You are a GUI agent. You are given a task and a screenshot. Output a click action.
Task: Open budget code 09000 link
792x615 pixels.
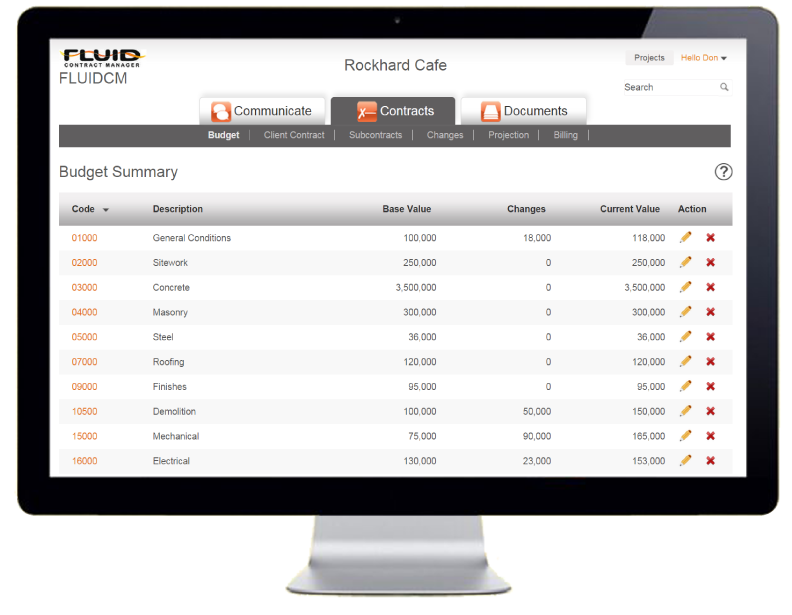point(84,386)
